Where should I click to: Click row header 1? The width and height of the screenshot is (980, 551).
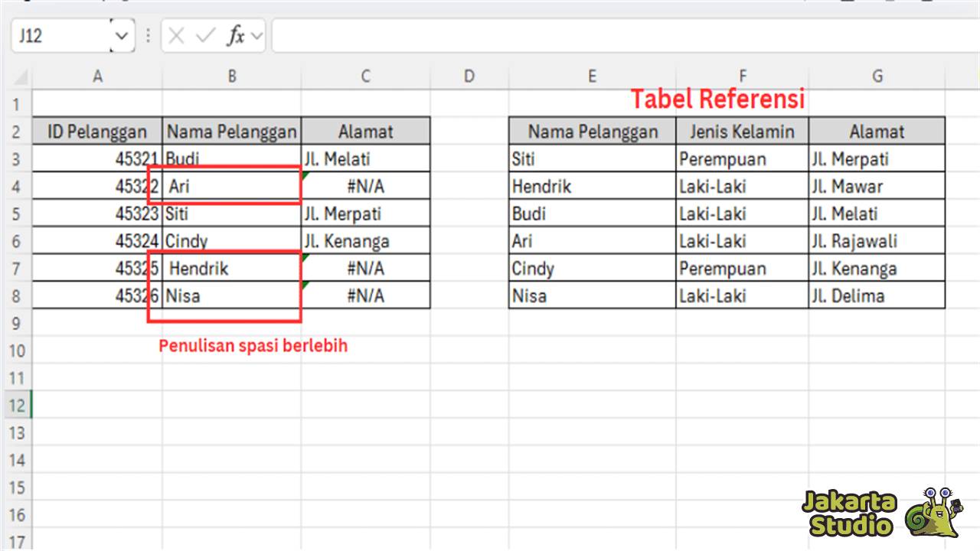pyautogui.click(x=17, y=104)
